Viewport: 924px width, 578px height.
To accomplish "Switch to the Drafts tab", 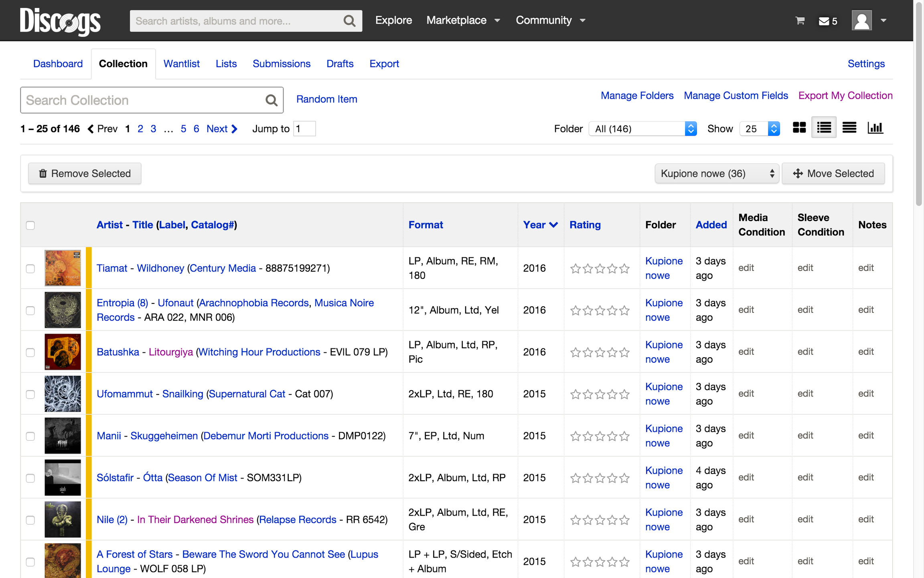I will pos(340,64).
